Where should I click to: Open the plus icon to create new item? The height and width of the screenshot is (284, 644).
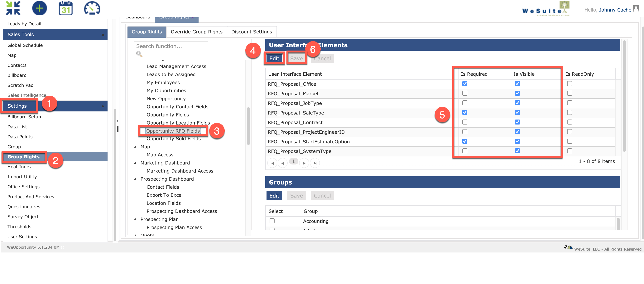click(40, 8)
